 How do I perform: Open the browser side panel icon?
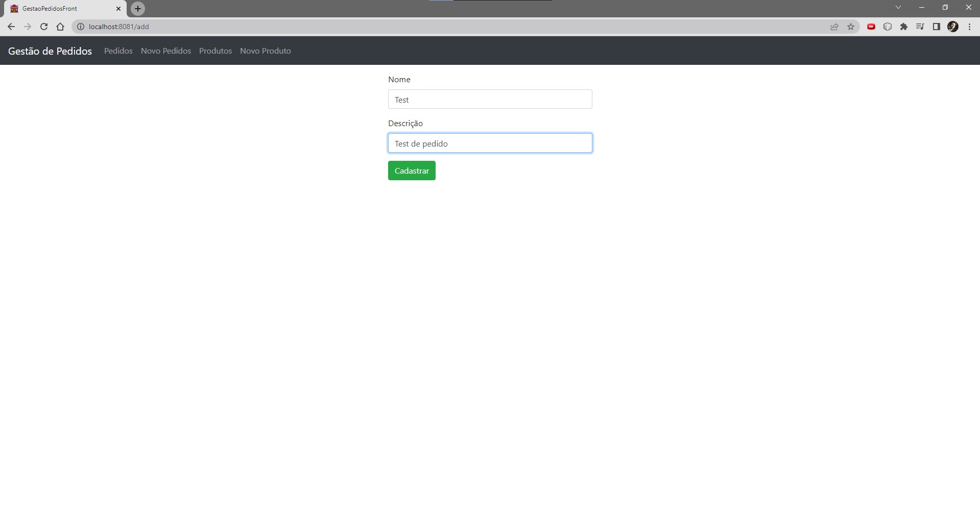(x=936, y=27)
